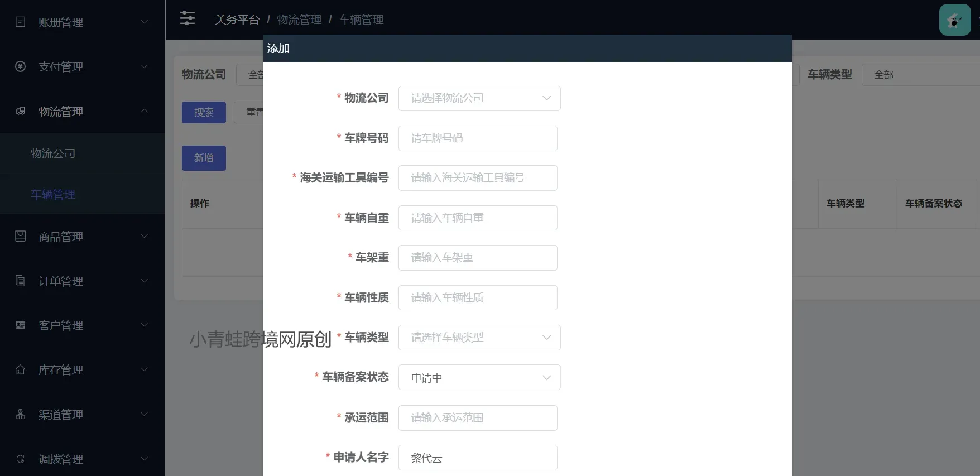Image resolution: width=980 pixels, height=476 pixels.
Task: Click the sidebar collapse icon in header
Action: coord(188,18)
